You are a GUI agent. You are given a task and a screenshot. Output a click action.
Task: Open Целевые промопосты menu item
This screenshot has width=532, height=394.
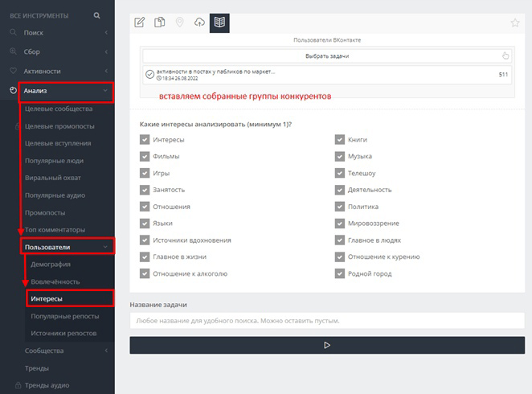[x=59, y=126]
